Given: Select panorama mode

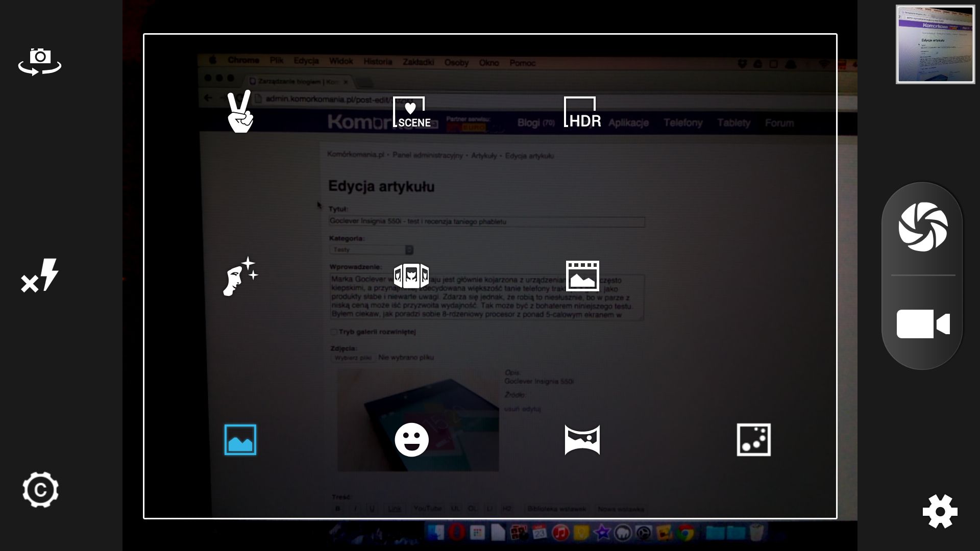Looking at the screenshot, I should pyautogui.click(x=582, y=439).
